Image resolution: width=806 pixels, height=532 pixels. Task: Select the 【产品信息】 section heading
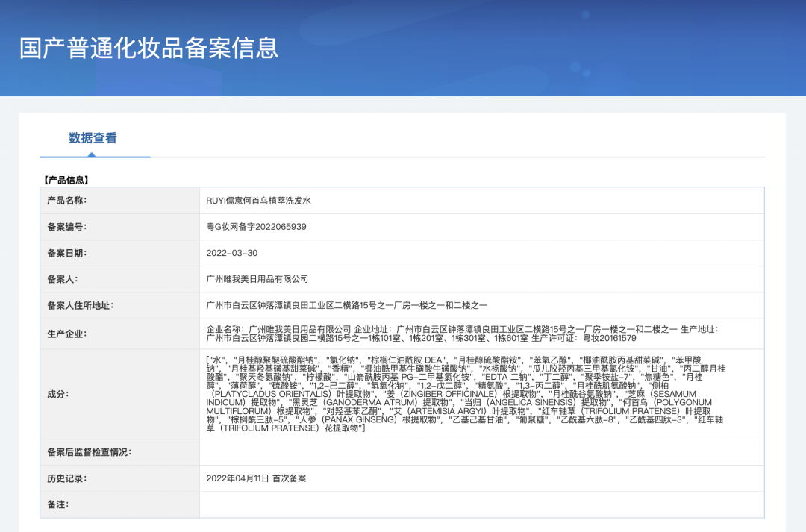(x=65, y=180)
